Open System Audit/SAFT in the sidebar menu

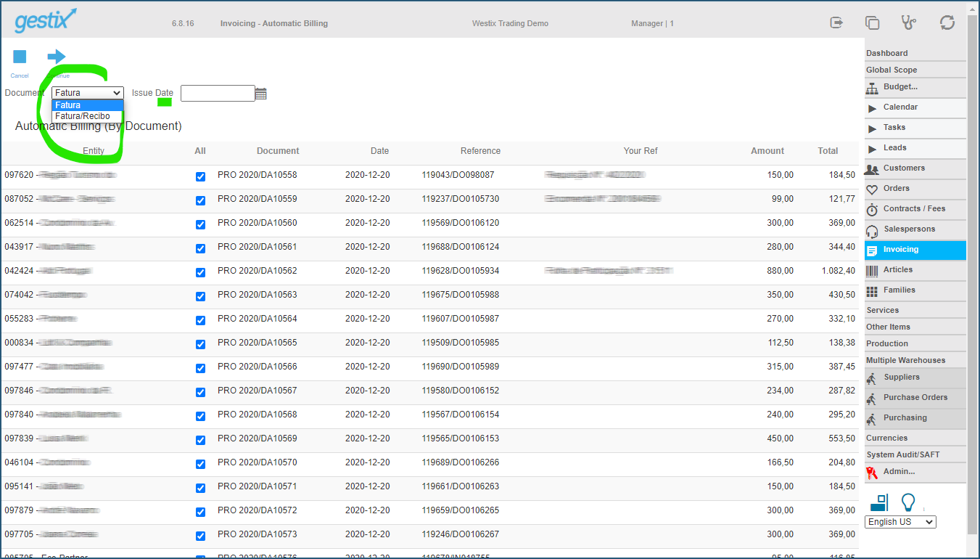915,454
